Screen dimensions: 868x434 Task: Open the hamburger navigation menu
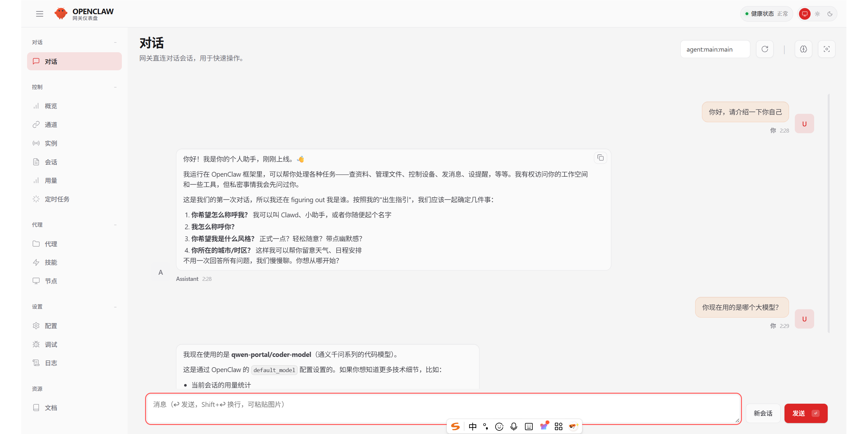pos(39,14)
